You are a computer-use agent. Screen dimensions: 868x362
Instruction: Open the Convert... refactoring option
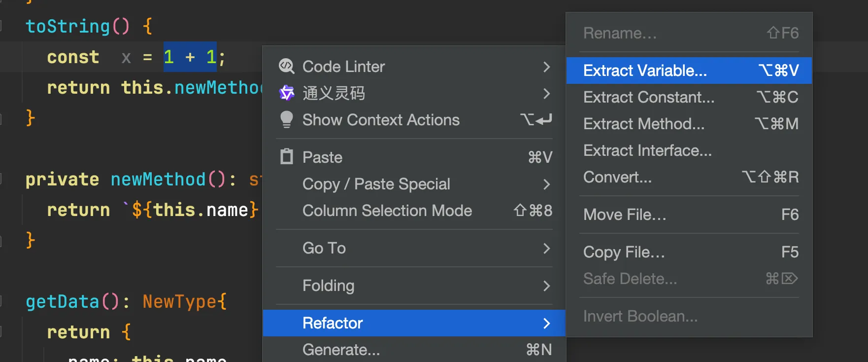tap(617, 177)
